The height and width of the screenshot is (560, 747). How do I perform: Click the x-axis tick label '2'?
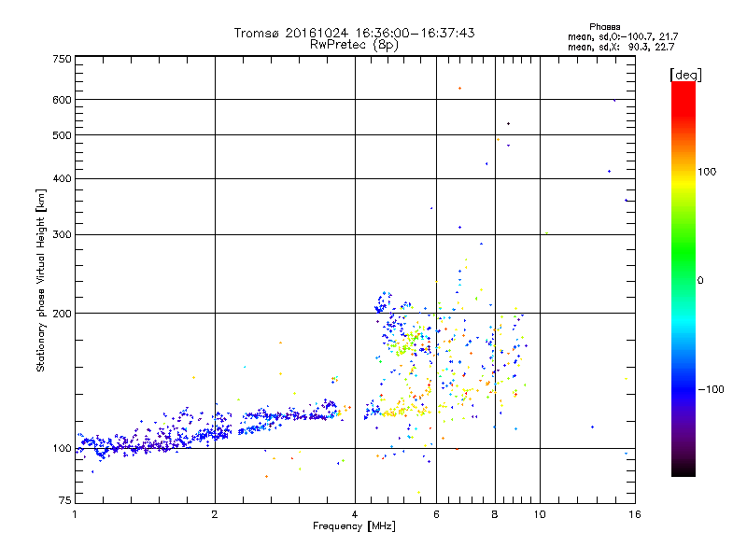215,514
